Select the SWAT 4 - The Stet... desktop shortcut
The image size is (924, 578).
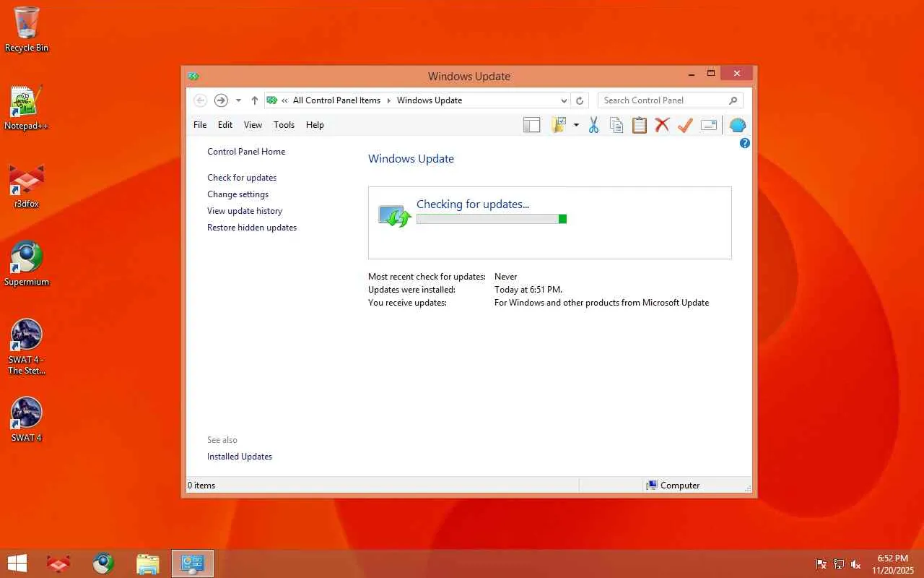pyautogui.click(x=27, y=348)
